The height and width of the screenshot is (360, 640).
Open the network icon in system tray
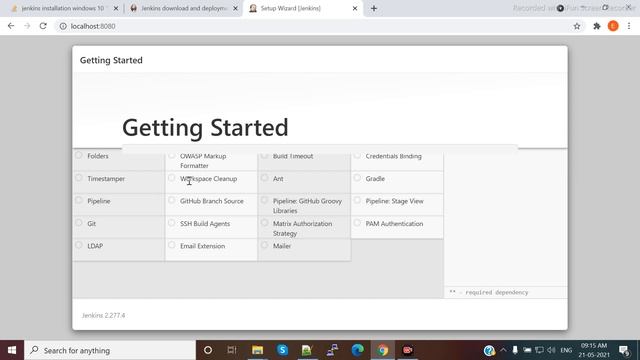point(539,350)
